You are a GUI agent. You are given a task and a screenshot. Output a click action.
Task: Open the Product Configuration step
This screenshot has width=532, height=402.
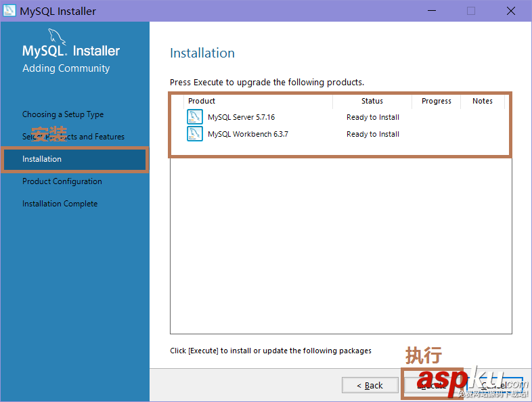(x=62, y=181)
